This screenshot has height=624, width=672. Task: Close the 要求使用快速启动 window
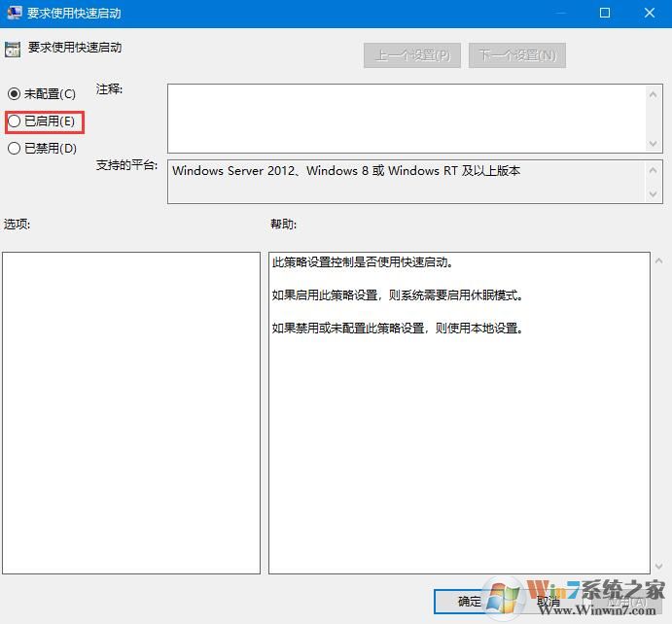650,13
